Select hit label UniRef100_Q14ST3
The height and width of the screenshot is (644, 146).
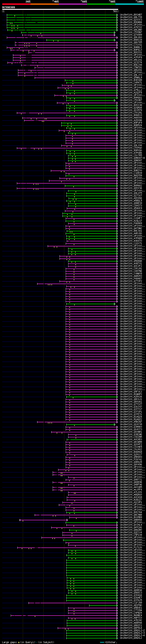pos(131,429)
